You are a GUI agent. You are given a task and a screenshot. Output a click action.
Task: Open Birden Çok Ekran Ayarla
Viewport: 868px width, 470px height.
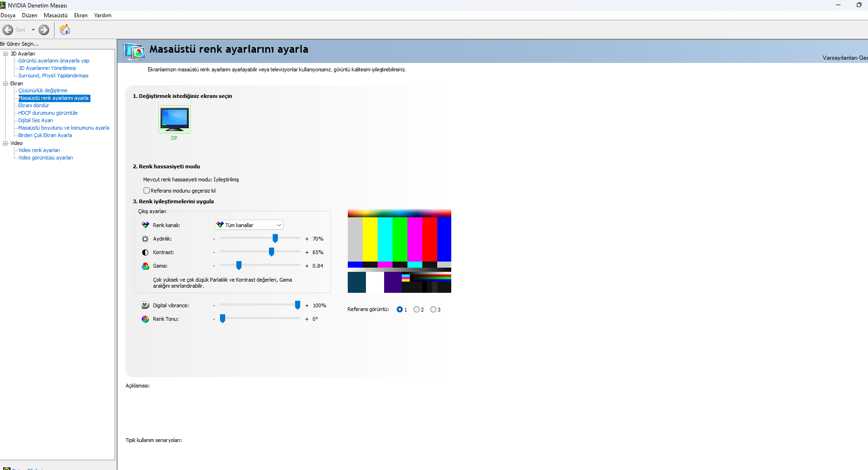[x=45, y=135]
